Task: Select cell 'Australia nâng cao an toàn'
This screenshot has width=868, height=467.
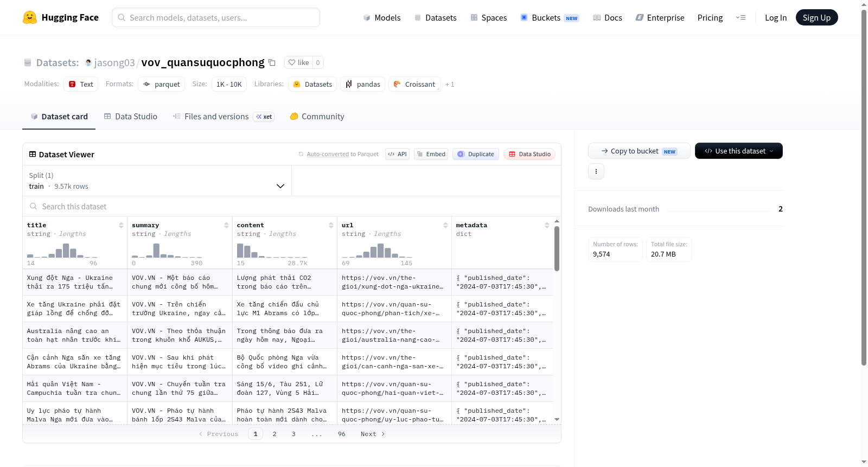Action: pos(75,335)
